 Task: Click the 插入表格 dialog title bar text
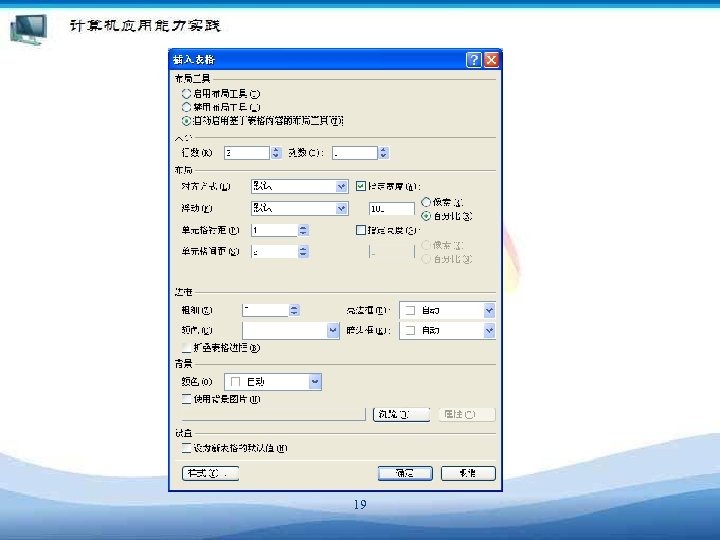194,60
